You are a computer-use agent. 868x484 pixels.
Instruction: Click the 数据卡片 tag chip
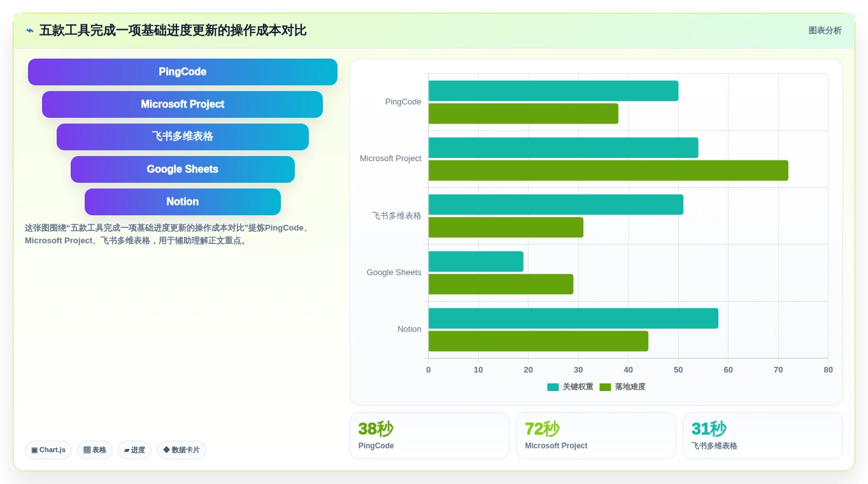(181, 450)
